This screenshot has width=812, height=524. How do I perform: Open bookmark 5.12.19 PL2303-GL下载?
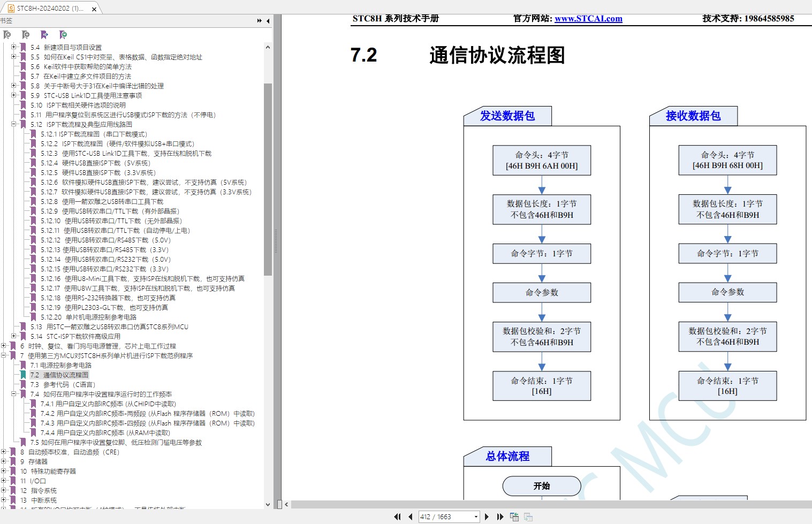click(x=104, y=308)
